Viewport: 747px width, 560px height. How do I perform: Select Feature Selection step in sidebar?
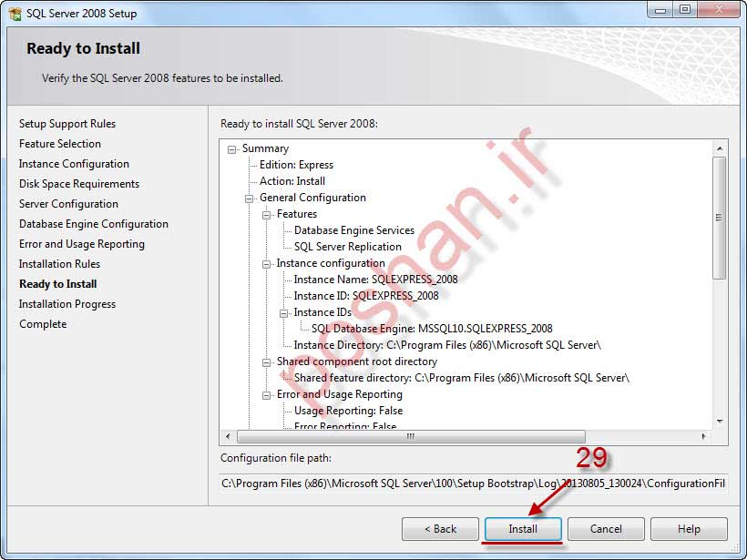point(60,144)
